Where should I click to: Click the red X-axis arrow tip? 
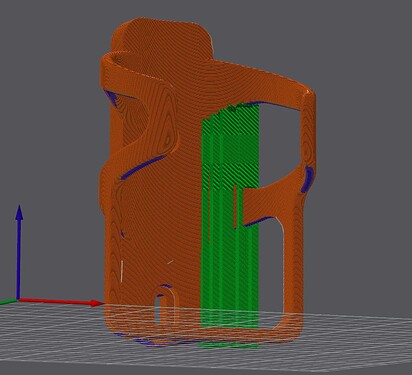pyautogui.click(x=97, y=303)
